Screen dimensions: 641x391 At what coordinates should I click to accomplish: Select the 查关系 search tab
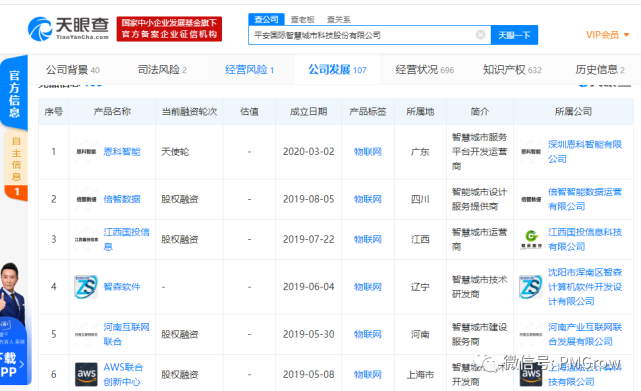pos(338,19)
